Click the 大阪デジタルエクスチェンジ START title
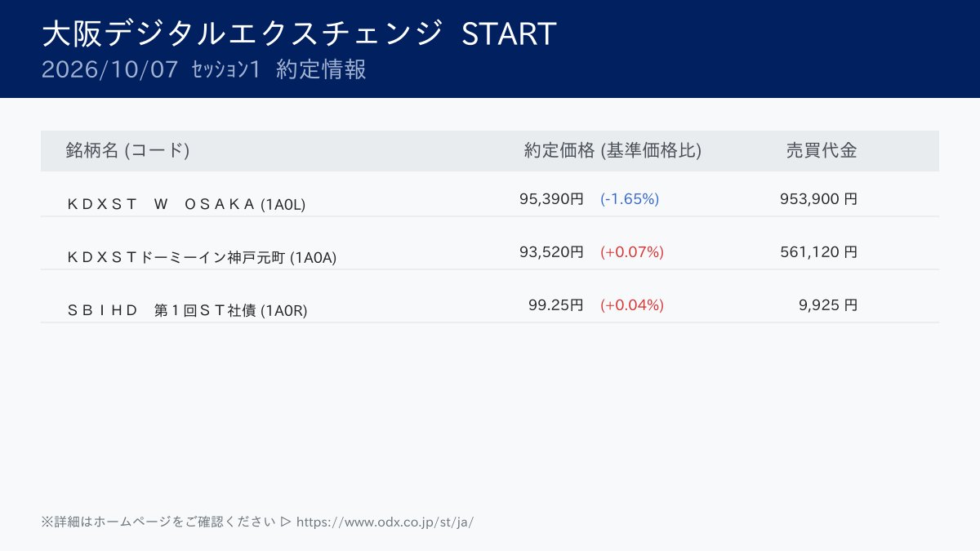Image resolution: width=980 pixels, height=551 pixels. coord(299,33)
